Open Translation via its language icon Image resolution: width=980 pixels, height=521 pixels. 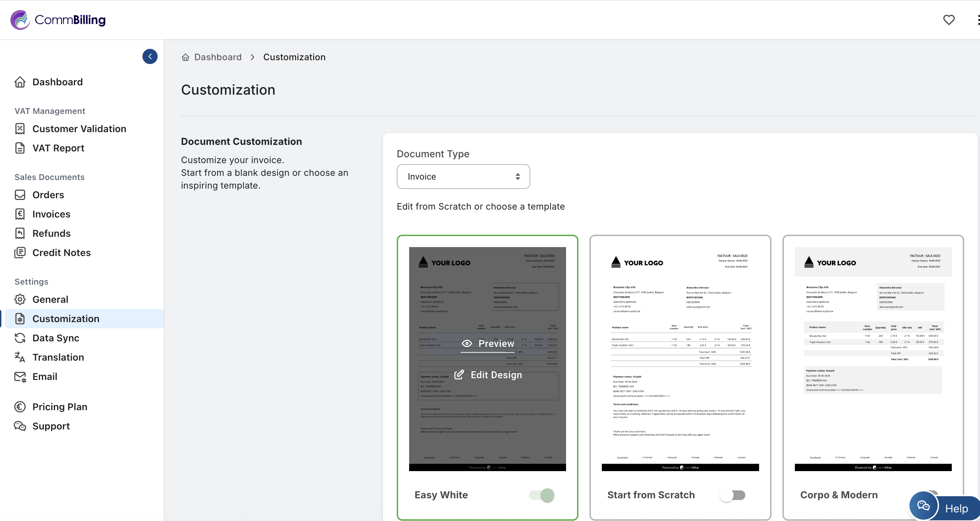click(x=20, y=357)
